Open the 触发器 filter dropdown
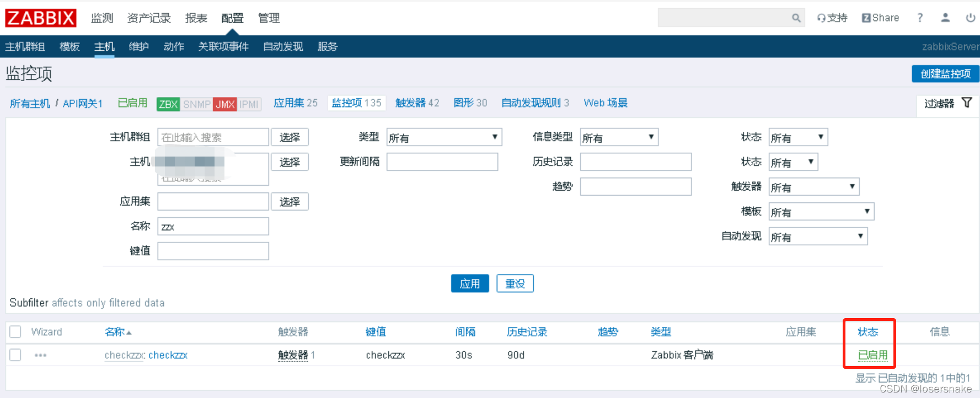The width and height of the screenshot is (980, 398). [814, 187]
